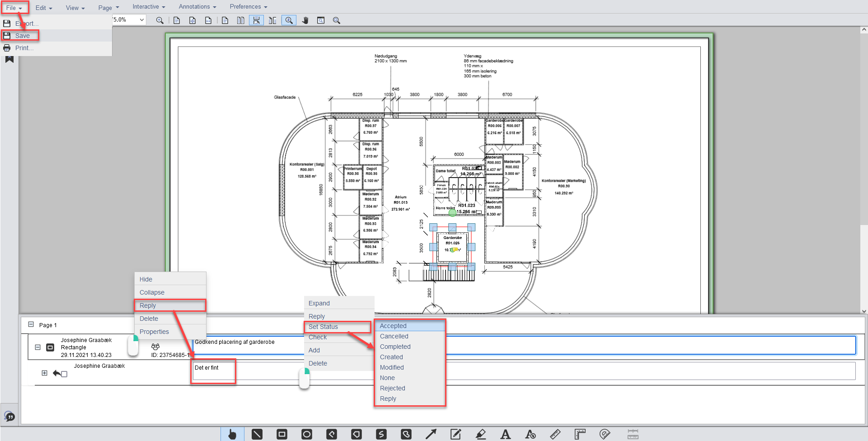Toggle the checkbox beside the reply arrow
The width and height of the screenshot is (868, 441).
pos(64,374)
